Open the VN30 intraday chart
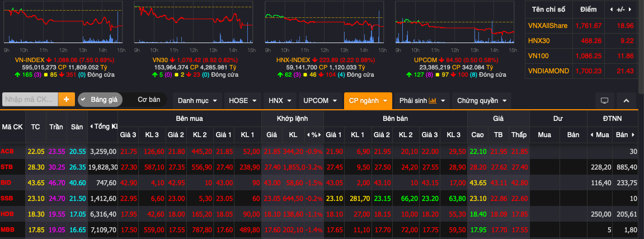The image size is (644, 239). coord(193,22)
